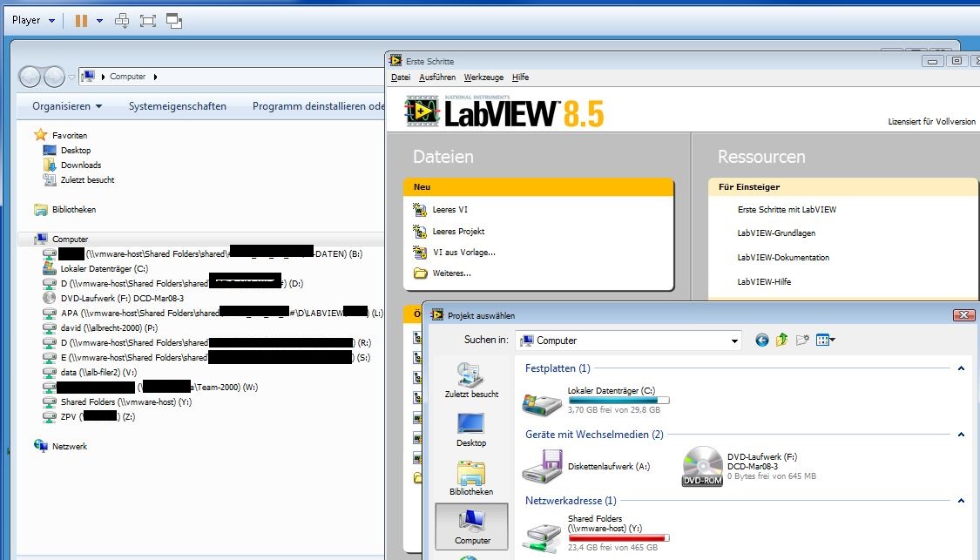The width and height of the screenshot is (980, 560).
Task: Select Downloads in Explorer sidebar
Action: (73, 165)
